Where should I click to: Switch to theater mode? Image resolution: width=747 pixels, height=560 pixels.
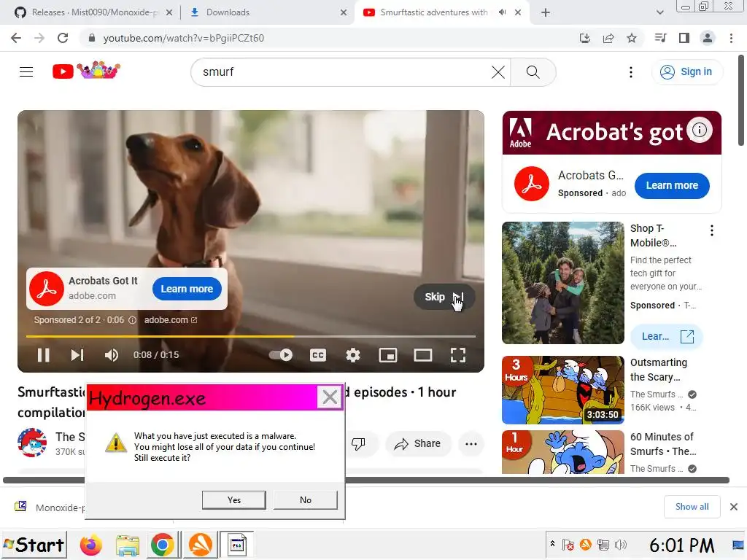423,355
